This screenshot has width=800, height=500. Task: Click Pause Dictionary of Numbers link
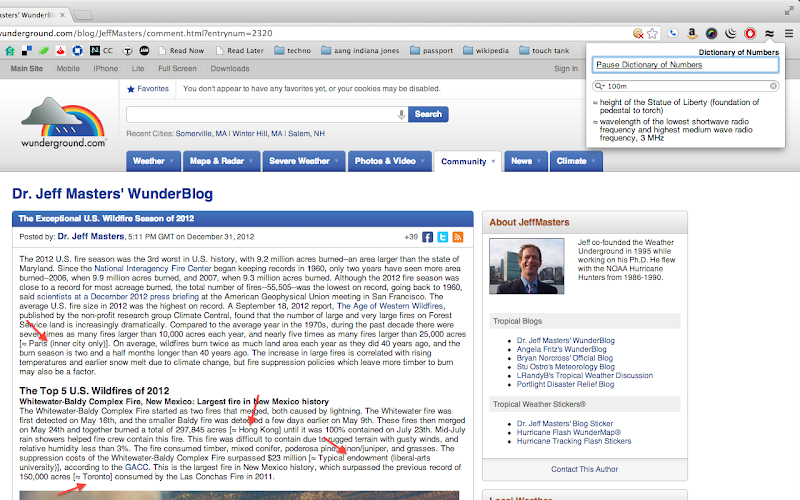(649, 65)
